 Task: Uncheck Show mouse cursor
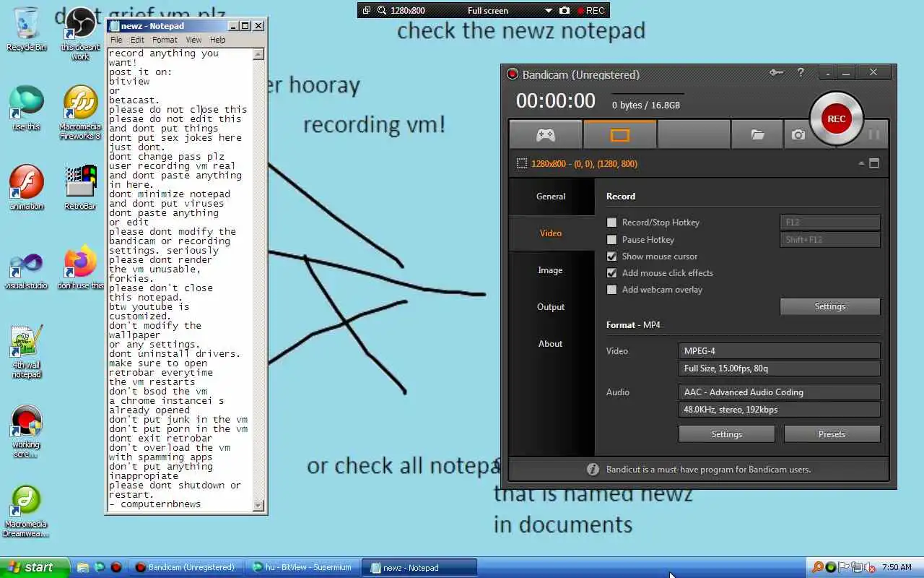pos(612,256)
